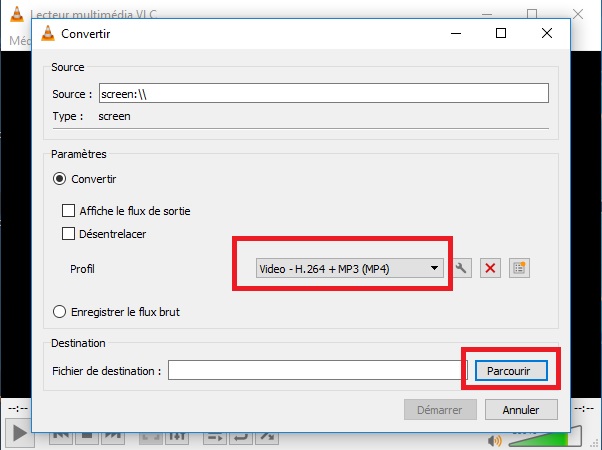Click the 'screen' type text
The image size is (602, 450).
point(114,116)
